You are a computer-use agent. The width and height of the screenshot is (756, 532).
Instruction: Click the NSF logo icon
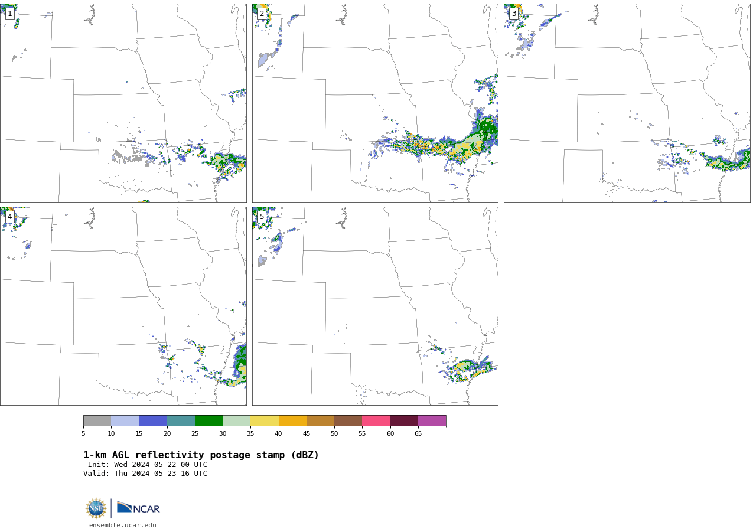[96, 508]
